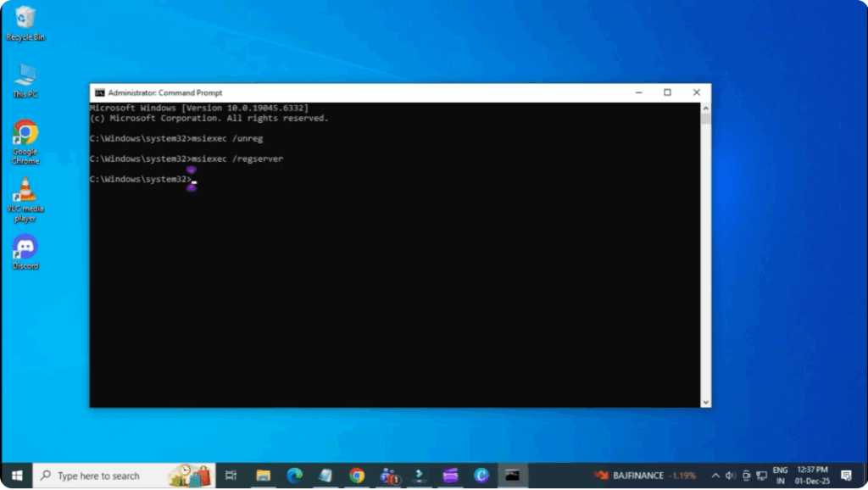
Task: Open Recycle Bin from the desktop
Action: pos(25,19)
